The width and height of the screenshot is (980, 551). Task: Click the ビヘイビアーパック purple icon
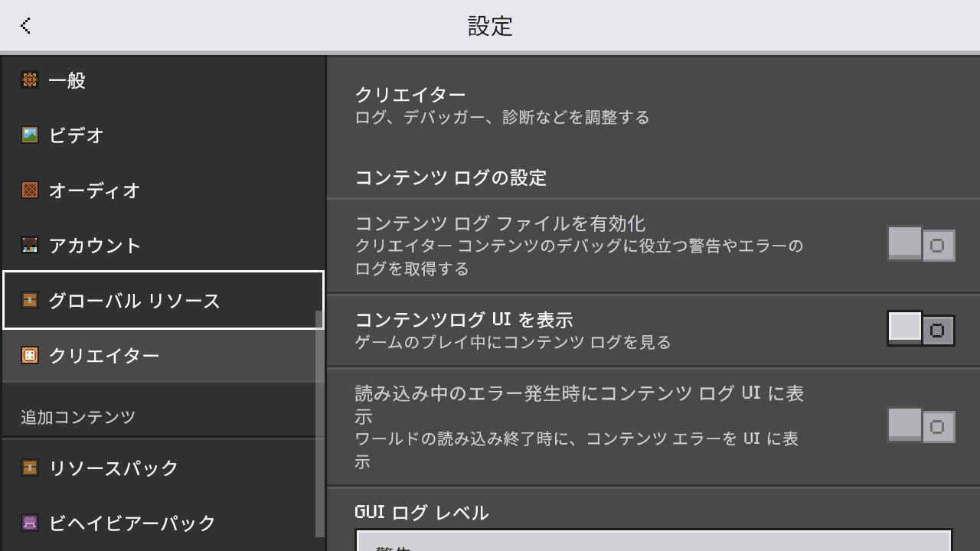30,523
